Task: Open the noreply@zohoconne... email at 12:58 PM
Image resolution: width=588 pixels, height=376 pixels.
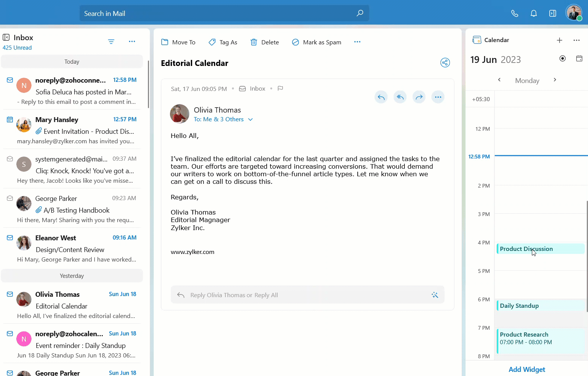Action: tap(72, 91)
